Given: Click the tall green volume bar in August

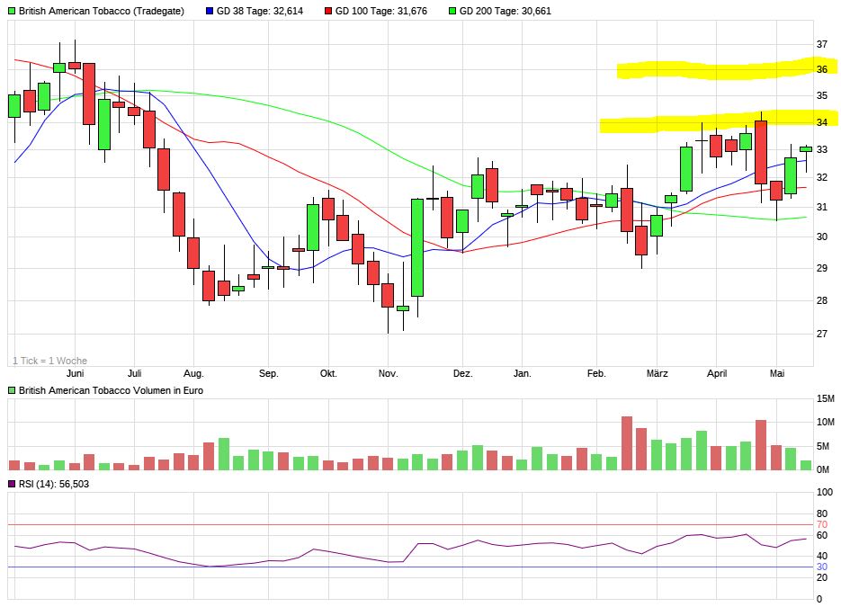Looking at the screenshot, I should (x=224, y=454).
